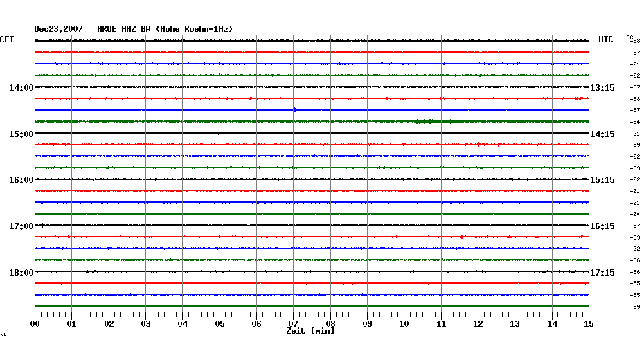Screen dimensions: 644x342
Task: Click the 08 minute axis tick label
Action: 330,323
